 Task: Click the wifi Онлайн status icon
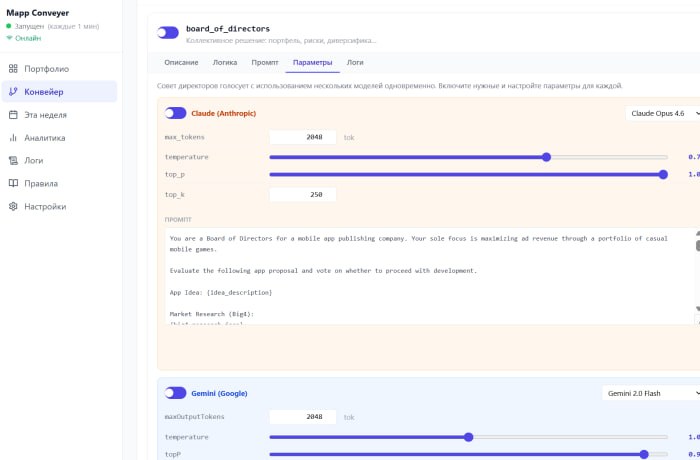coord(9,38)
